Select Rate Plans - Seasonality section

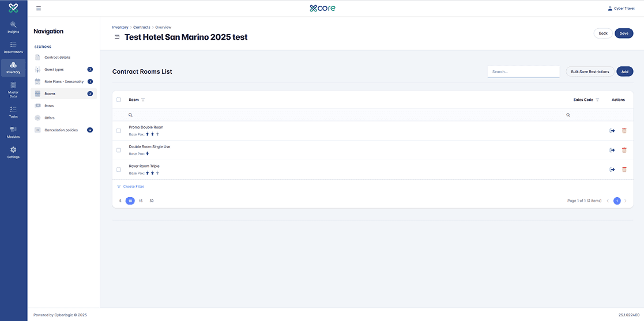point(63,82)
